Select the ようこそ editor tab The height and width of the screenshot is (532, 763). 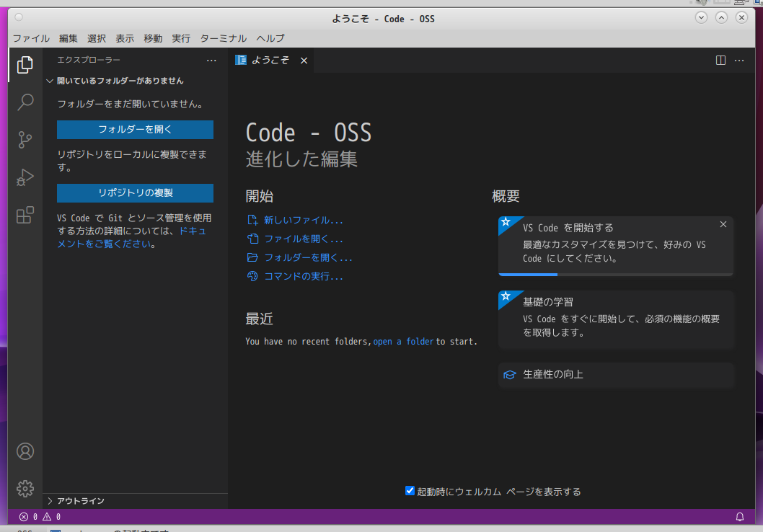(270, 61)
